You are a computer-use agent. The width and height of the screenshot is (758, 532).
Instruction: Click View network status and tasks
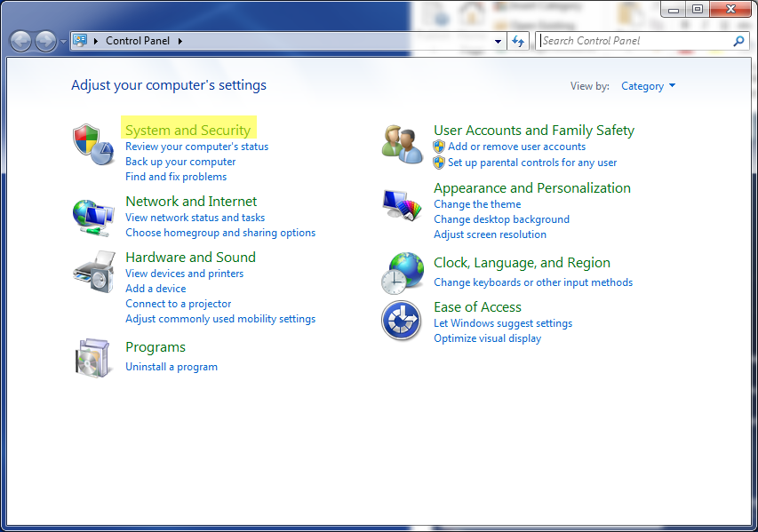195,218
